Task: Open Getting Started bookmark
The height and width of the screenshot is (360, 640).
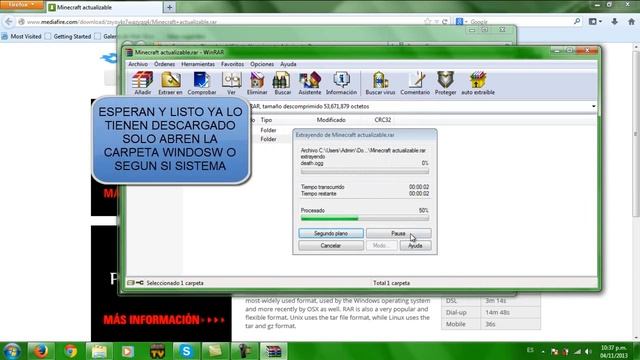Action: [x=68, y=36]
